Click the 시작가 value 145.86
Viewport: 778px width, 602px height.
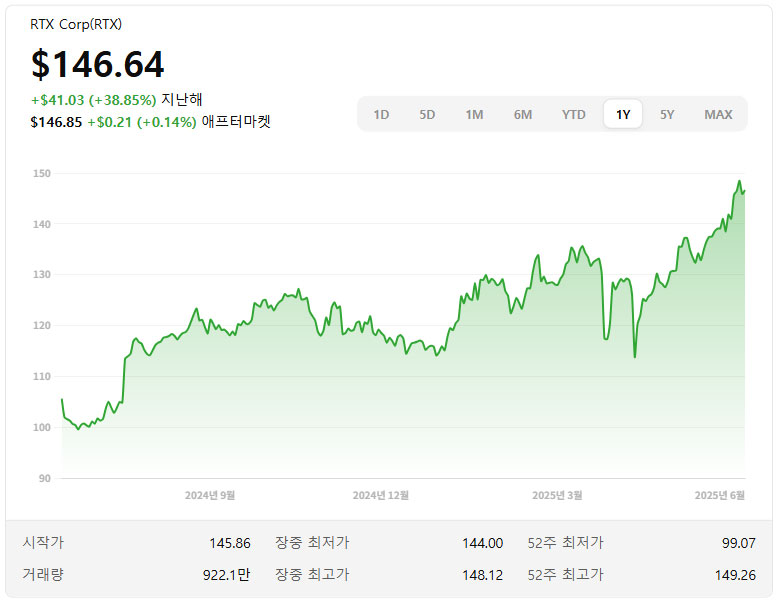pyautogui.click(x=230, y=543)
